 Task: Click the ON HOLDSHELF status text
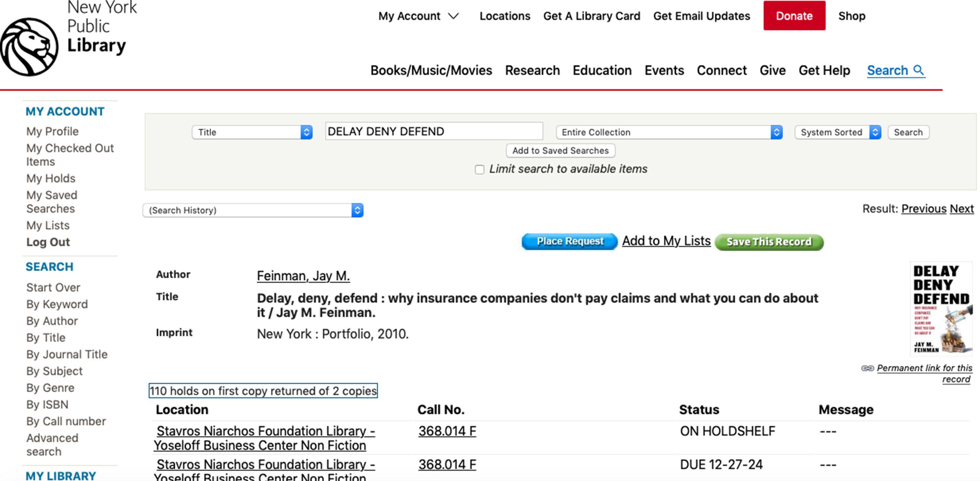coord(727,431)
